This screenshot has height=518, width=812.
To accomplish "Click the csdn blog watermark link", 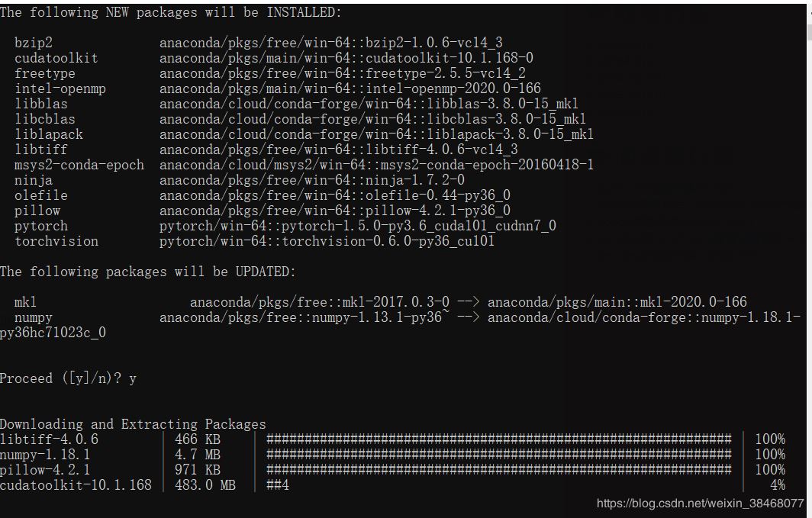I will [700, 503].
